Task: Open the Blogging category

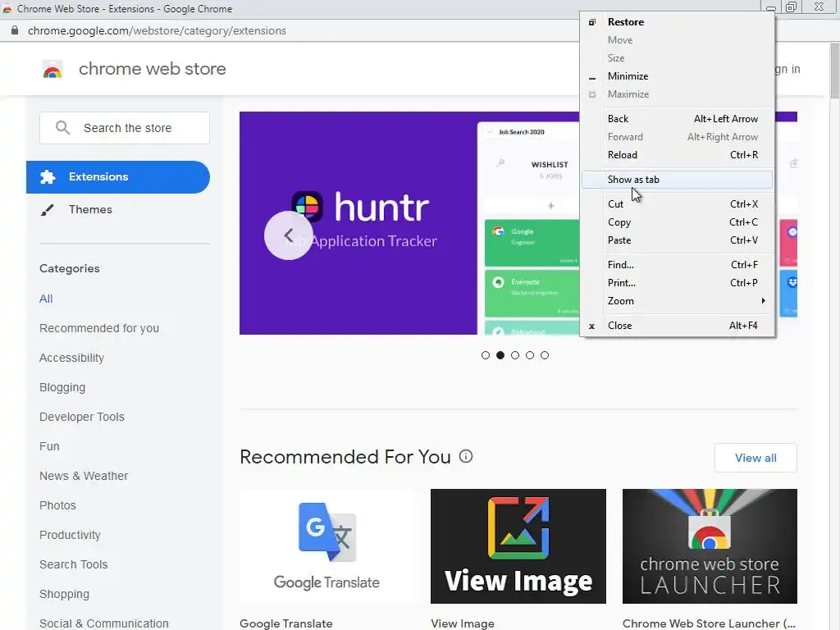Action: coord(62,387)
